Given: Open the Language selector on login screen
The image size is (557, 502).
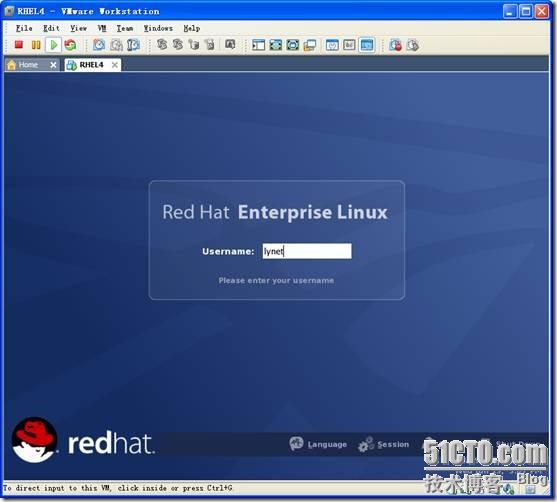Looking at the screenshot, I should pyautogui.click(x=318, y=444).
